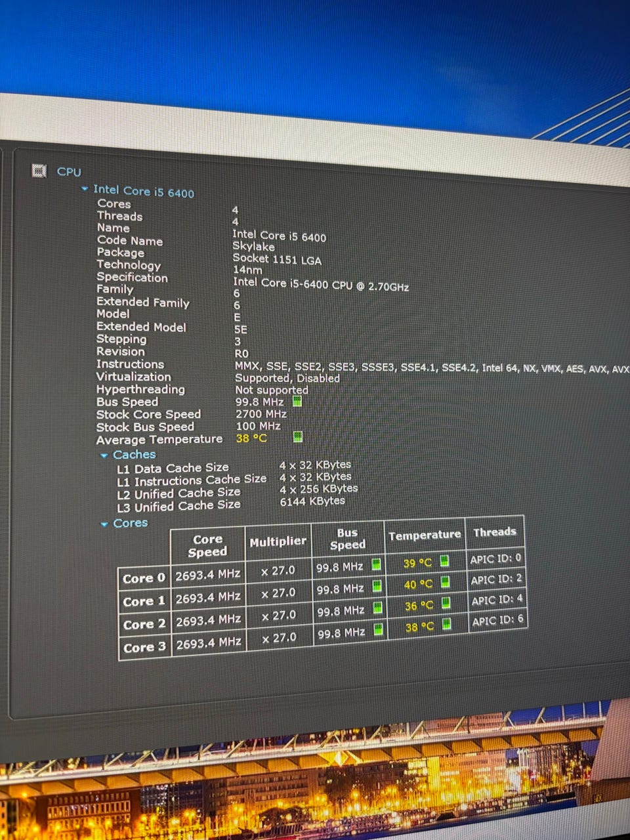
Task: Select the Intel Core i5 6400 tree label
Action: coord(144,191)
